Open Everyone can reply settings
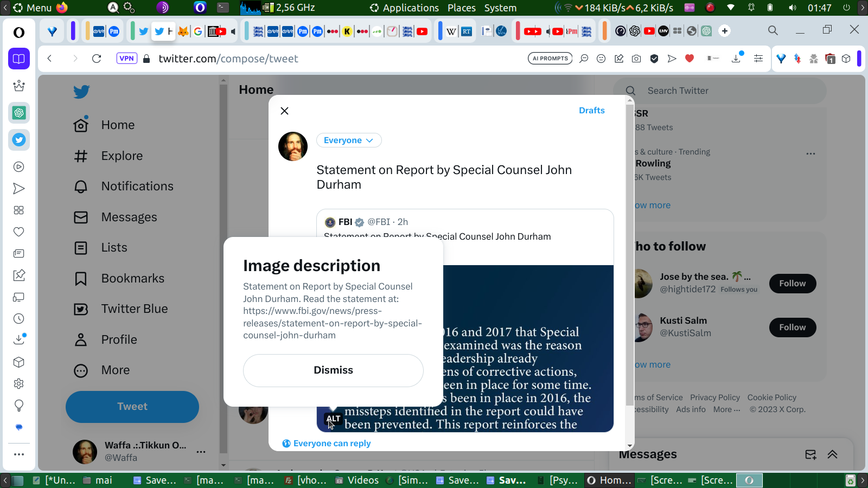Viewport: 868px width, 488px height. [327, 444]
